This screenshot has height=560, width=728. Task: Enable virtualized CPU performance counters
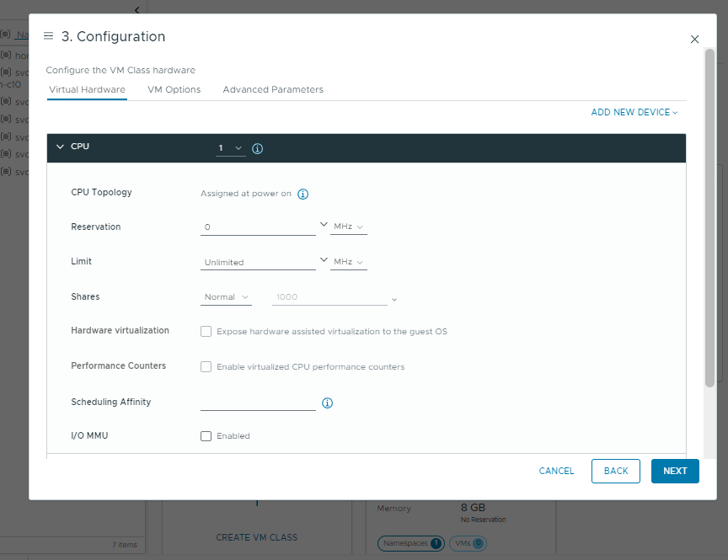(206, 366)
